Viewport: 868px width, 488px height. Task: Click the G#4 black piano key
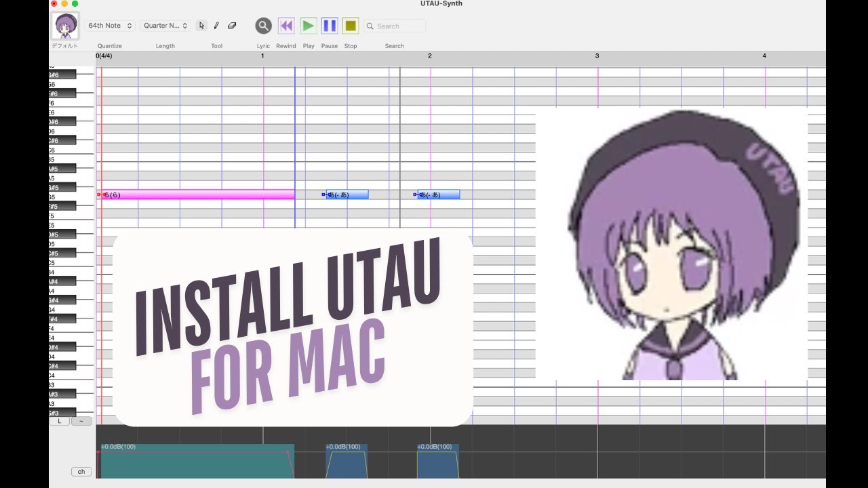62,300
